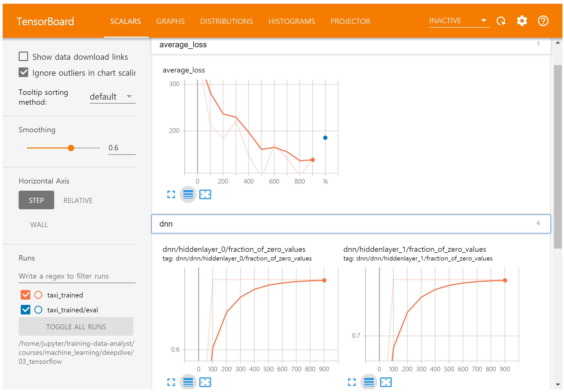Click the reload data refresh icon

click(x=501, y=21)
